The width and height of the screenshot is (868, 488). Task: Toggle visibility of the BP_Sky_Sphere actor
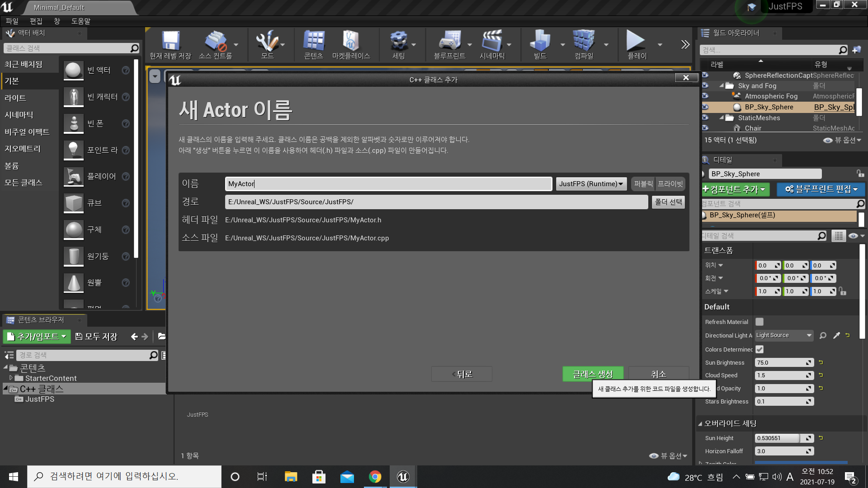(705, 107)
